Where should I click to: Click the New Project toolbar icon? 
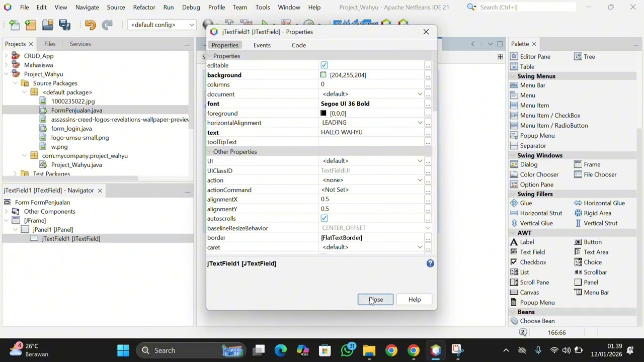coord(31,25)
